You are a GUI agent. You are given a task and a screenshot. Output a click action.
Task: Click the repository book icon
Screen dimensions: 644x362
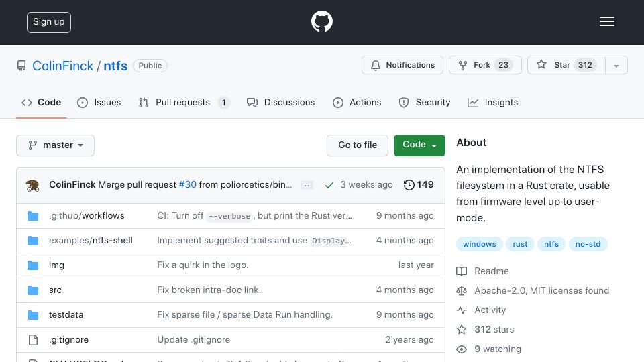pos(21,66)
